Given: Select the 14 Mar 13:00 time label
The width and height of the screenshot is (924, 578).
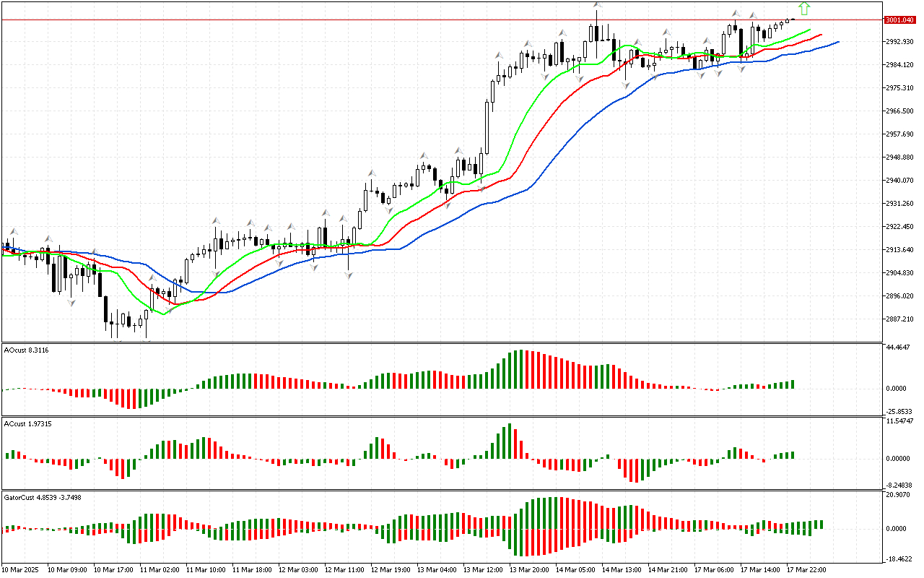Looking at the screenshot, I should pyautogui.click(x=621, y=570).
